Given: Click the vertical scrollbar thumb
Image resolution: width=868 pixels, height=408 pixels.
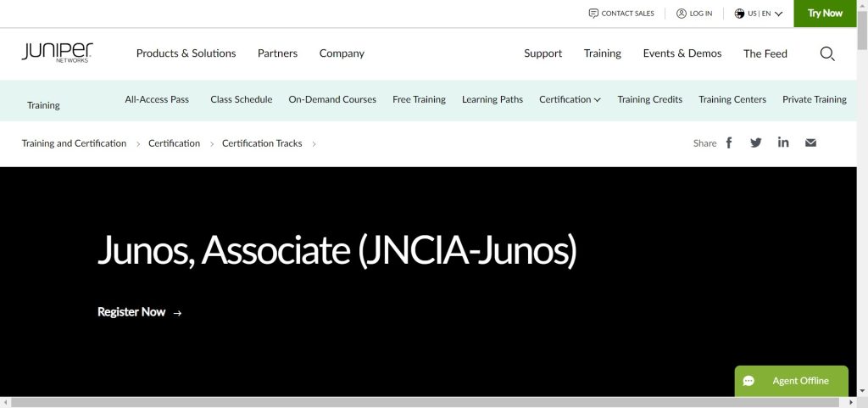Looking at the screenshot, I should (862, 31).
